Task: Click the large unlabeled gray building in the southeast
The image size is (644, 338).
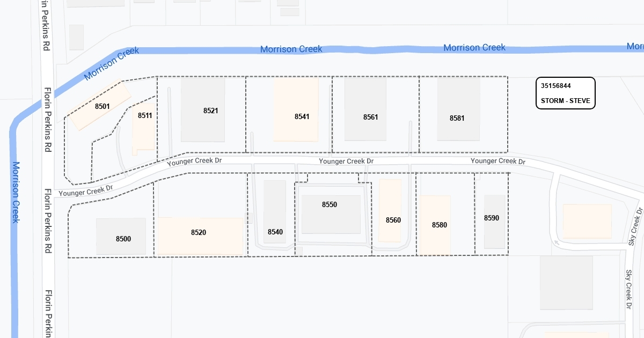Action: tap(566, 282)
